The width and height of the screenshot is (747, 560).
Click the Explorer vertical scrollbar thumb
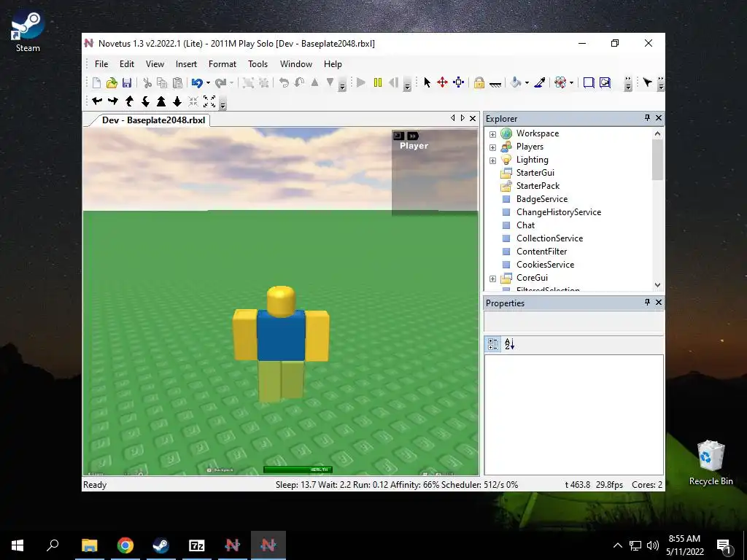click(x=657, y=160)
